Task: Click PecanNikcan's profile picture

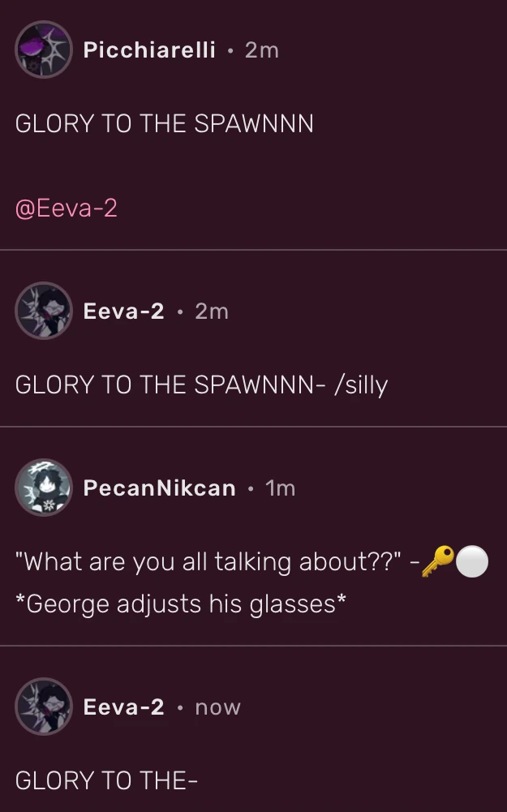Action: click(x=44, y=488)
